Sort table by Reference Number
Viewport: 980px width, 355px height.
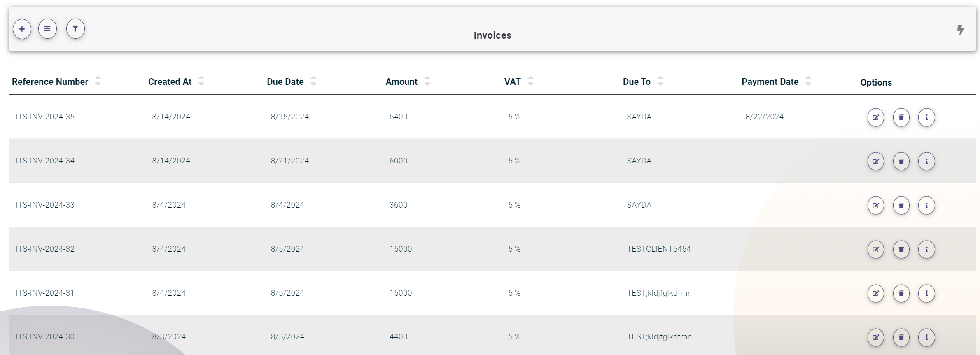[x=98, y=81]
